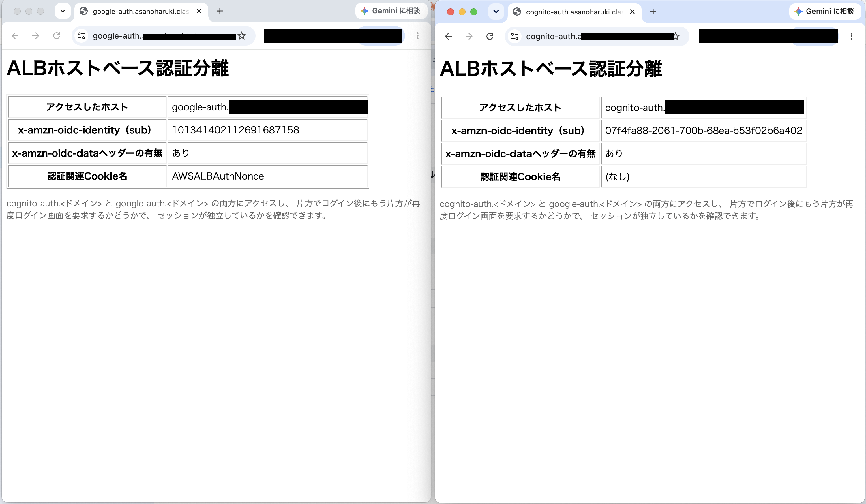Click sub value 101341402112691687158
866x504 pixels.
tap(235, 130)
